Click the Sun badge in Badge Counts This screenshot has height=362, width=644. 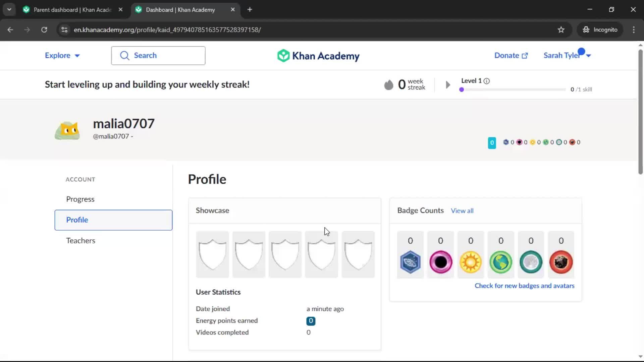pyautogui.click(x=471, y=262)
